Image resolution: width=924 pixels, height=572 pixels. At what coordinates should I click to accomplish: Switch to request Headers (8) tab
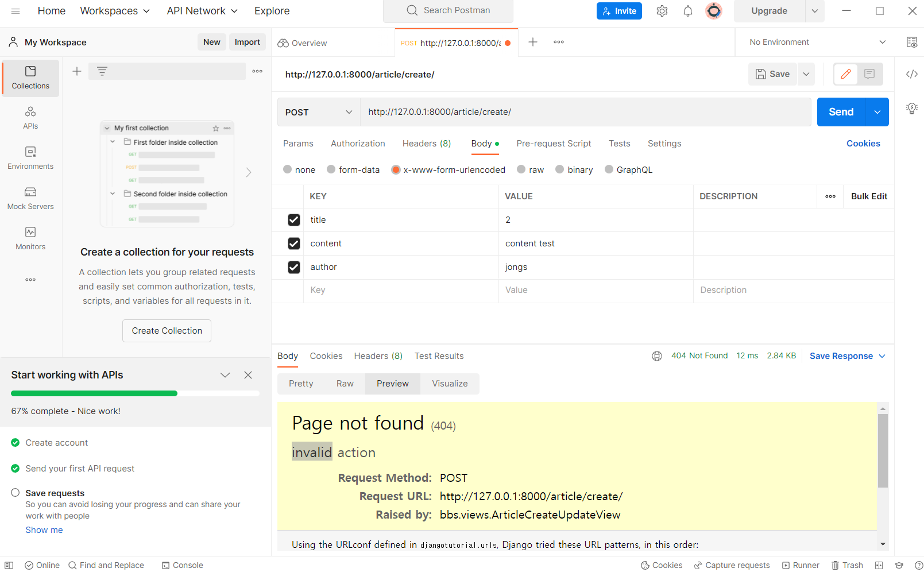click(x=427, y=144)
